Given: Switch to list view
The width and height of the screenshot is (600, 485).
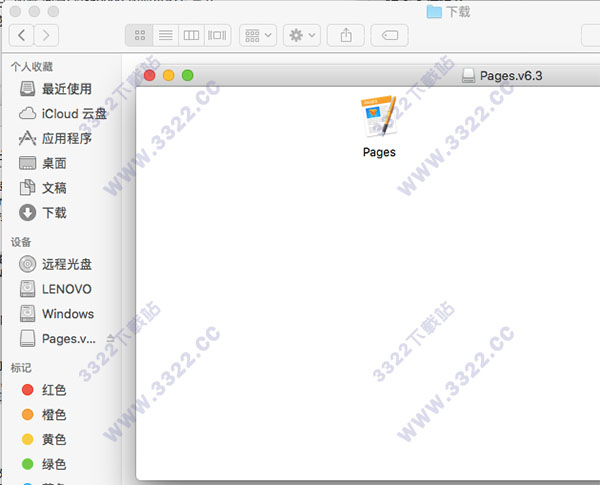Looking at the screenshot, I should tap(165, 35).
